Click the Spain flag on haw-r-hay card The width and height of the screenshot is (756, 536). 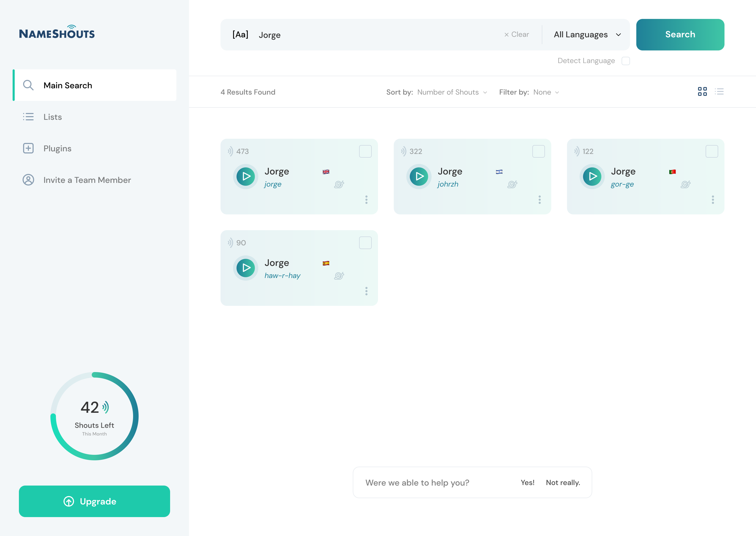point(326,263)
